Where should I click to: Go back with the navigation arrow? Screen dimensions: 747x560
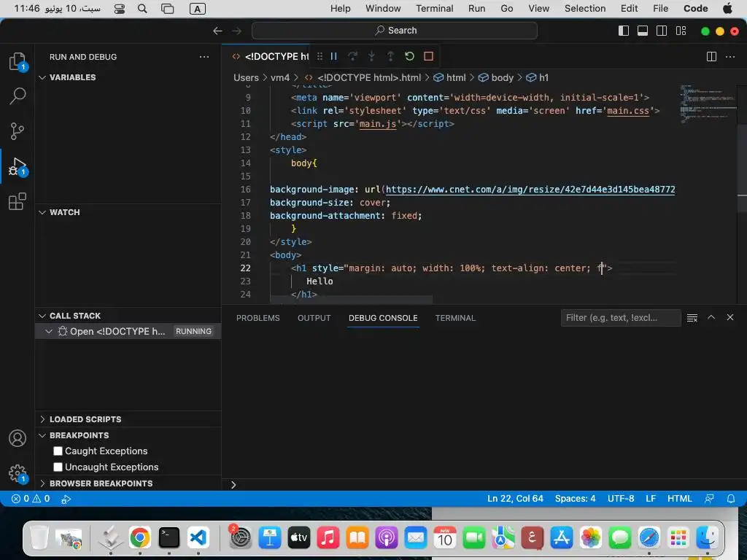[x=217, y=31]
